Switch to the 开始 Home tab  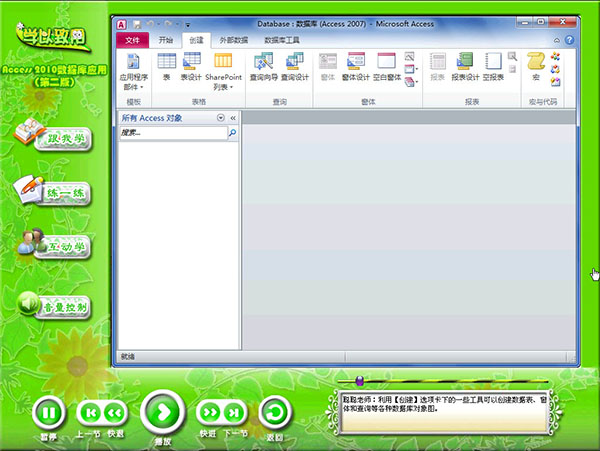point(166,40)
